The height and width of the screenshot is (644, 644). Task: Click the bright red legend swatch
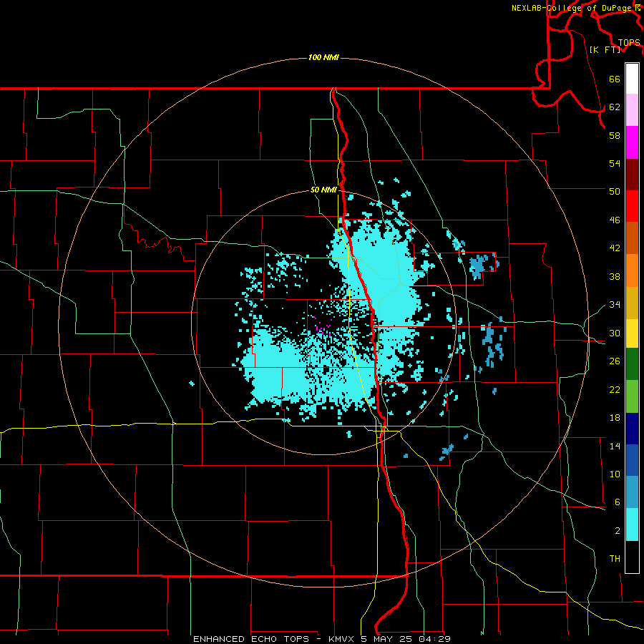(632, 206)
